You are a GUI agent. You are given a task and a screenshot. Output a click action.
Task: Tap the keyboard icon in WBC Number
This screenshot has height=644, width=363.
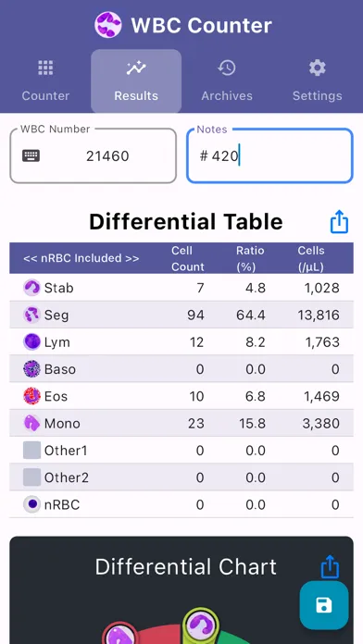pos(31,155)
